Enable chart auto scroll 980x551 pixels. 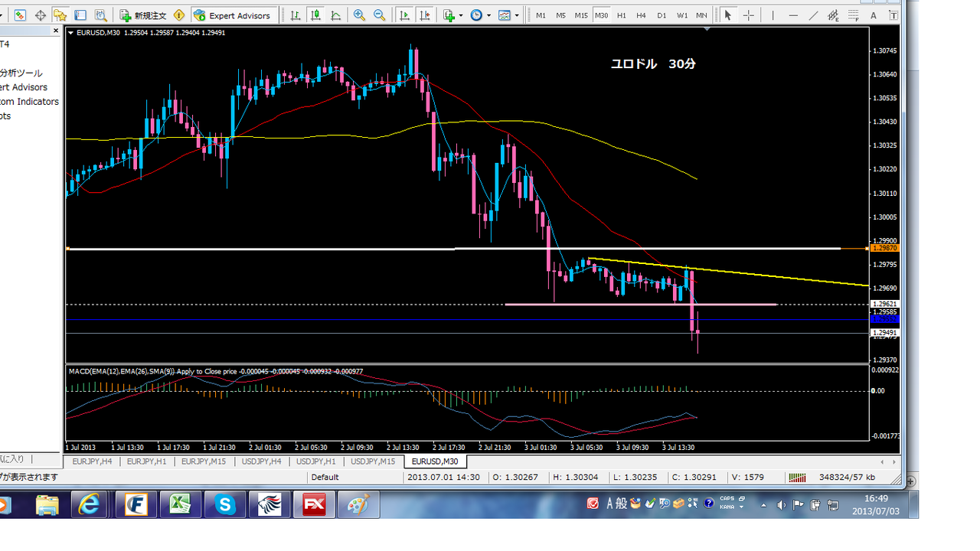pyautogui.click(x=404, y=15)
